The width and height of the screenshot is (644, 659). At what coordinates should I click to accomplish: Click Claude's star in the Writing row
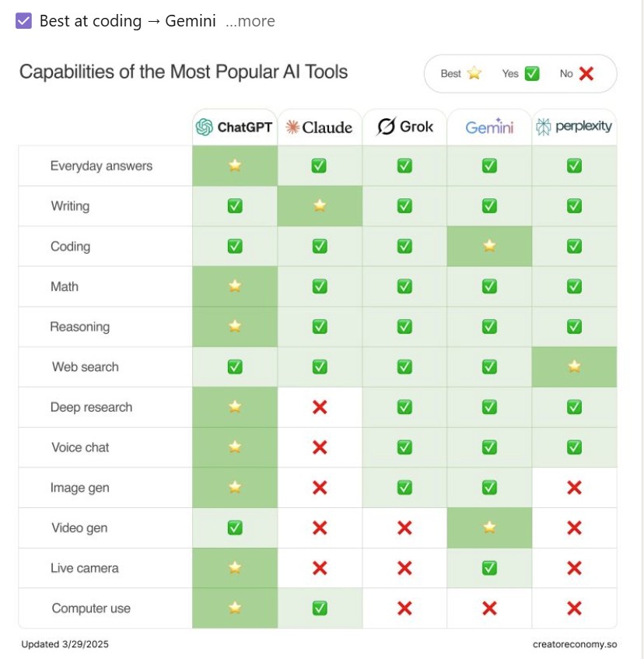point(319,206)
